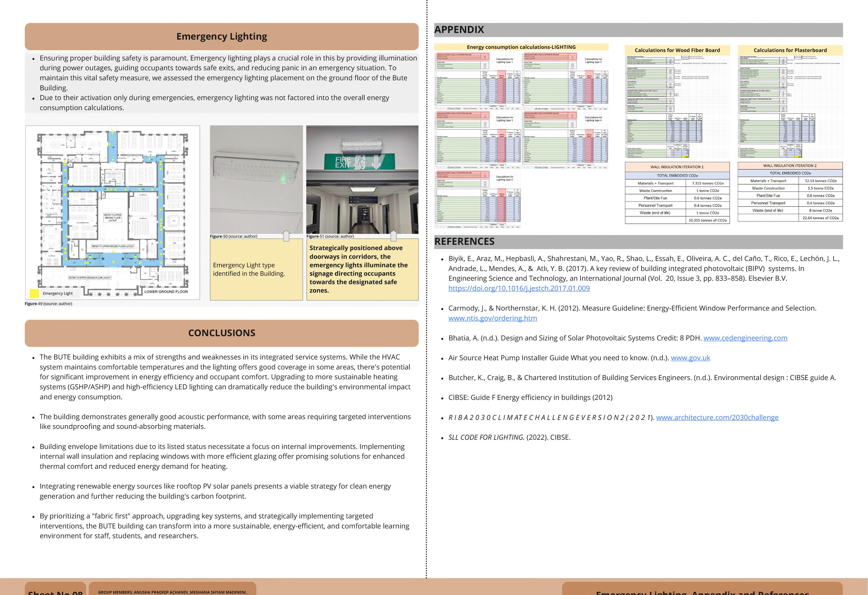Follow the www.gov.uk reference link

point(690,358)
